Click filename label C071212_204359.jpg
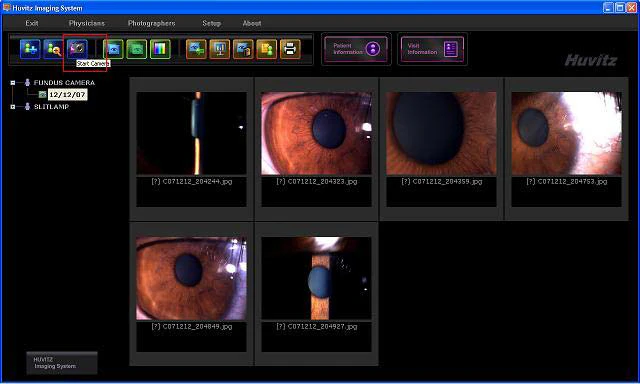 (x=442, y=182)
